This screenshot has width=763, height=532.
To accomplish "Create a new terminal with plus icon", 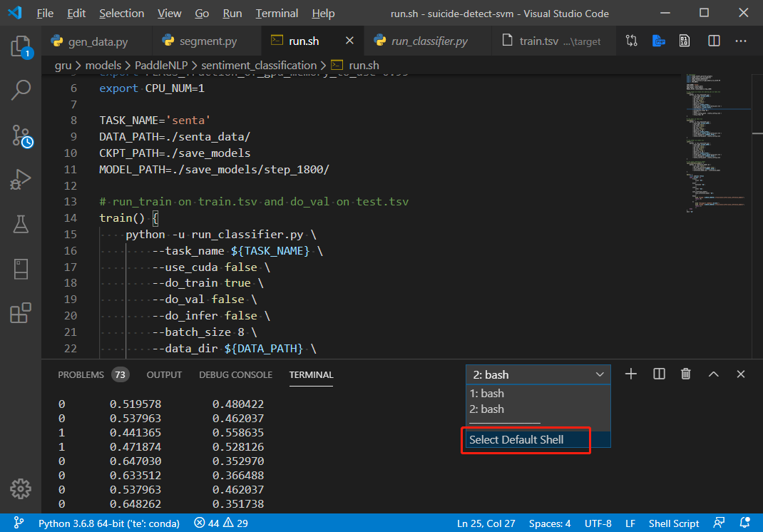I will [x=630, y=374].
